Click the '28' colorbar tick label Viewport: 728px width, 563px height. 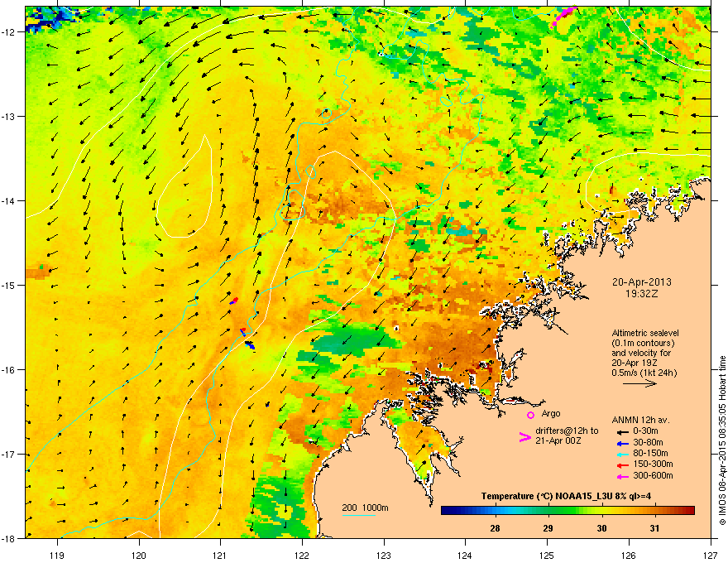tap(495, 528)
